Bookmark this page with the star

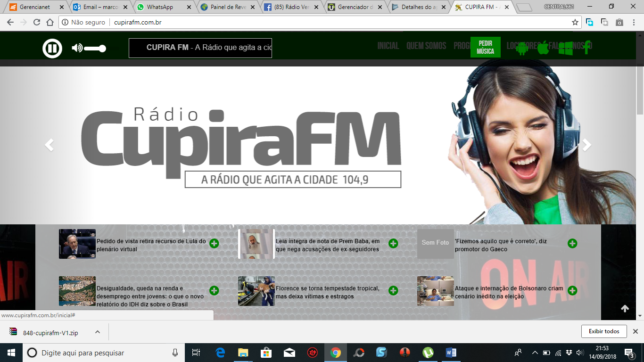pyautogui.click(x=575, y=22)
